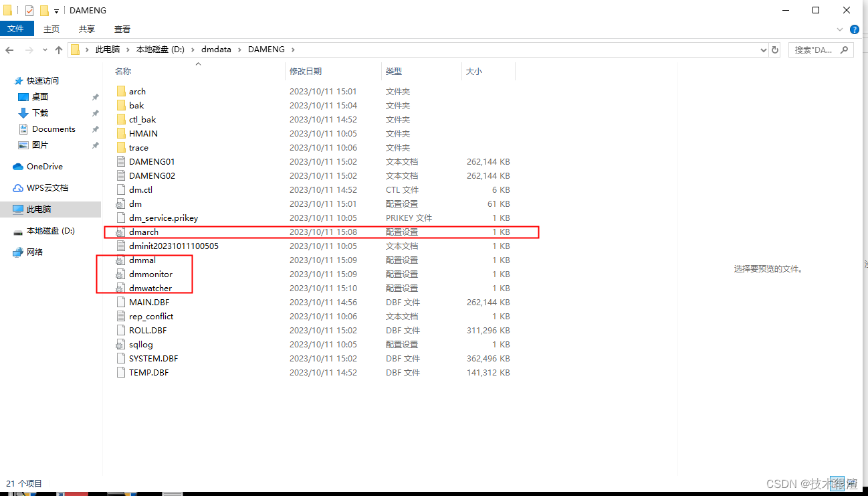Expand the chevron after 此电脑 in address bar
This screenshot has width=868, height=496.
[x=128, y=50]
